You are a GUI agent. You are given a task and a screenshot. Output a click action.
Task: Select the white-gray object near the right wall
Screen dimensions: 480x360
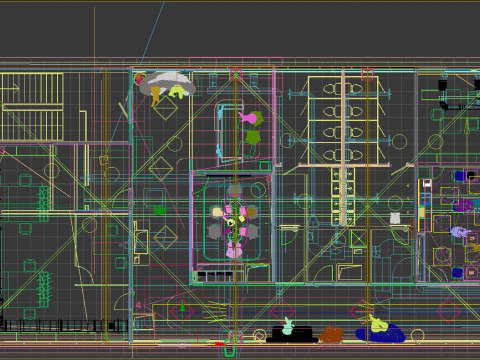[395, 218]
